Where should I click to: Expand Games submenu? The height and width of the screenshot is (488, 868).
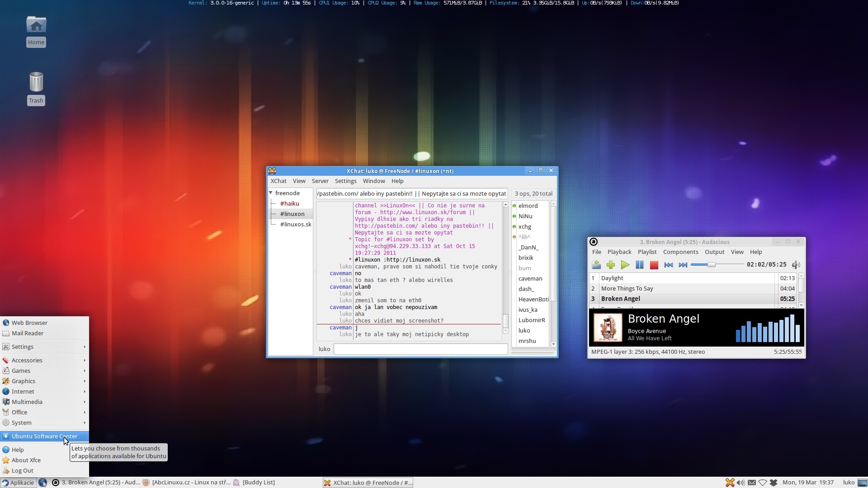[x=44, y=371]
